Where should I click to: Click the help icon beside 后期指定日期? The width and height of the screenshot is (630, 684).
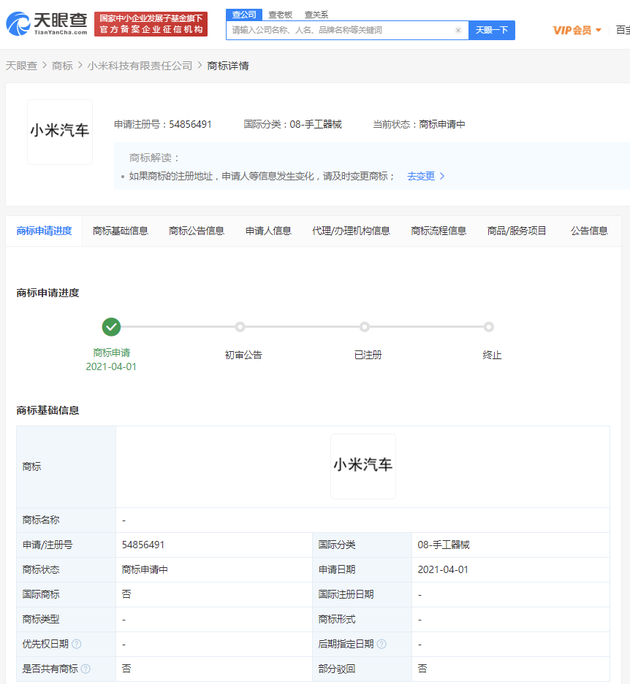(381, 644)
